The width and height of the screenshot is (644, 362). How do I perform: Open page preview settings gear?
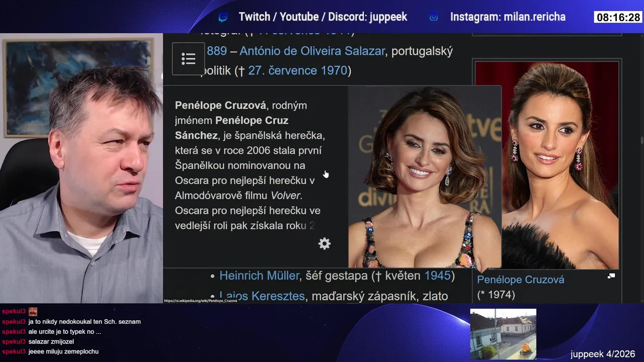point(325,244)
